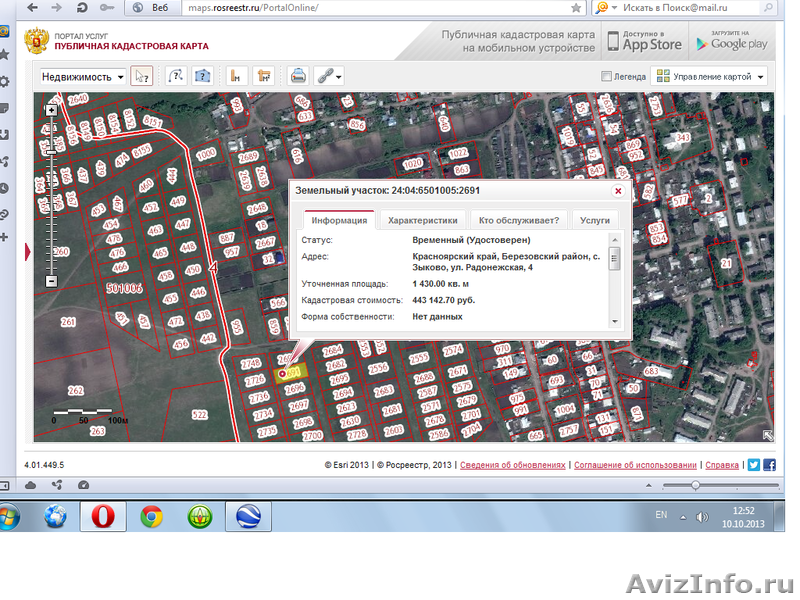Select the identify-along-line query tool

click(x=176, y=77)
